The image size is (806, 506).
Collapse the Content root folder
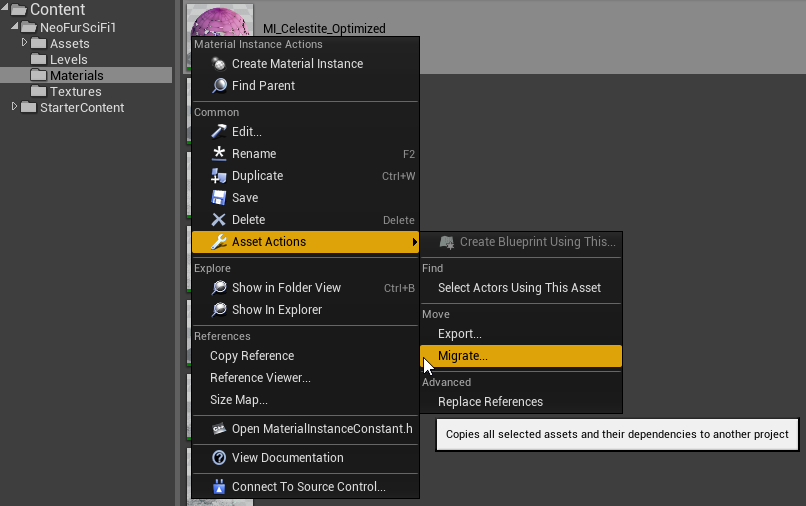5,9
